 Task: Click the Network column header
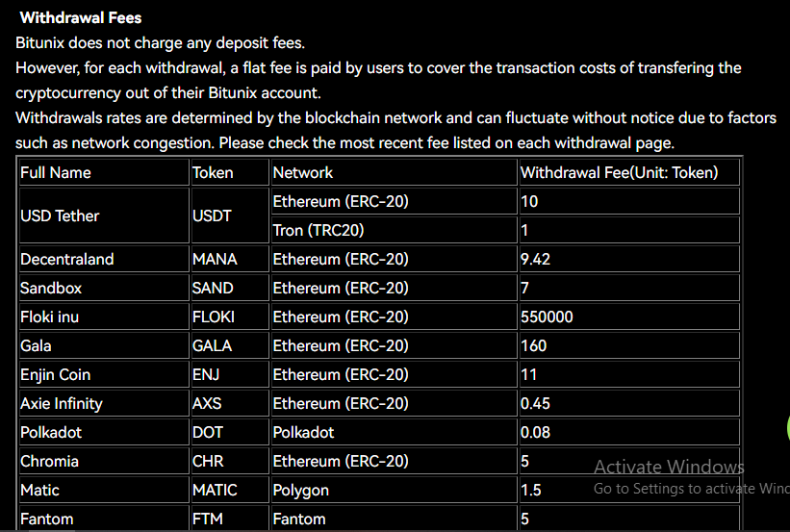[x=303, y=172]
